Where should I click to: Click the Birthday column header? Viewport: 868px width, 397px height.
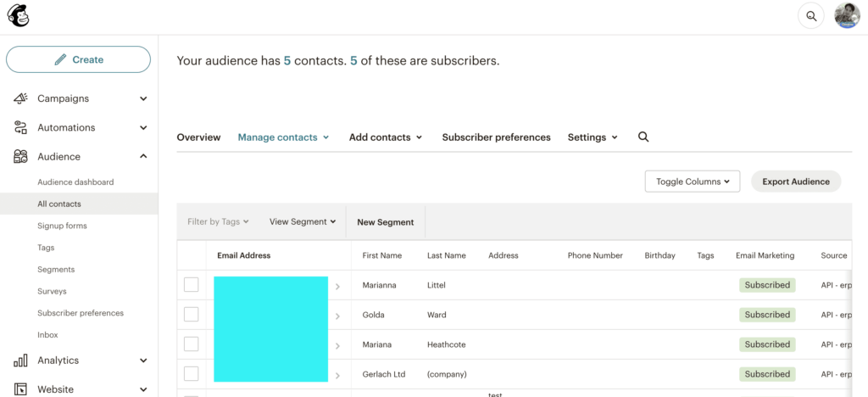point(659,255)
